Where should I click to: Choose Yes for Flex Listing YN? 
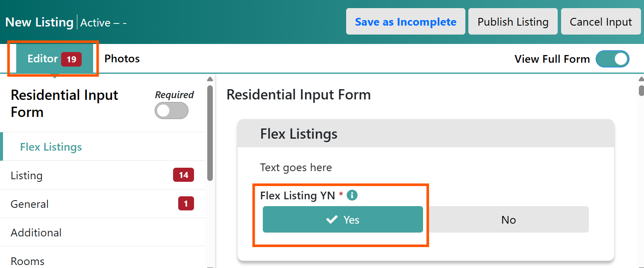pos(343,219)
